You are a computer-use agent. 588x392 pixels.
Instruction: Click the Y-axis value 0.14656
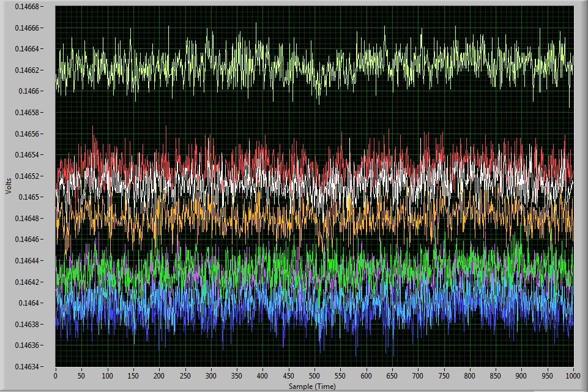(x=27, y=134)
